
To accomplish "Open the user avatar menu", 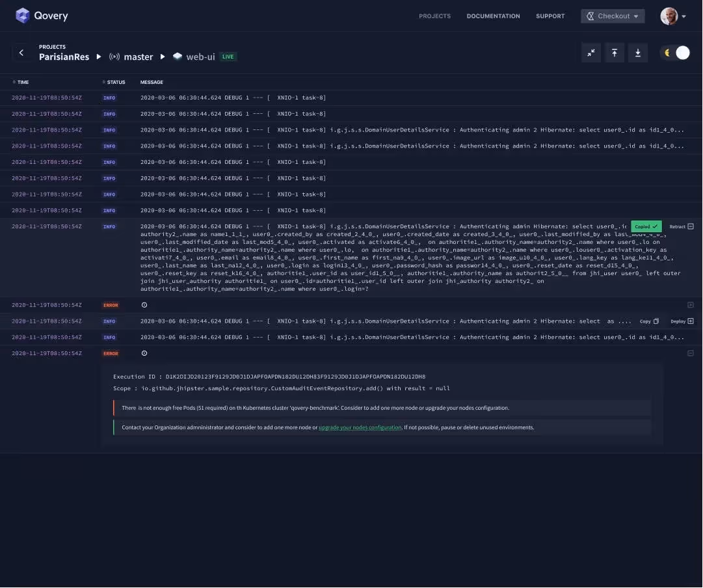I will 670,16.
